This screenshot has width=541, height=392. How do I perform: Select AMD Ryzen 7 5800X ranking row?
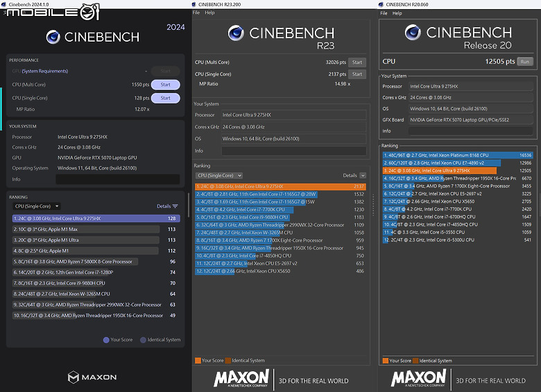click(x=96, y=262)
